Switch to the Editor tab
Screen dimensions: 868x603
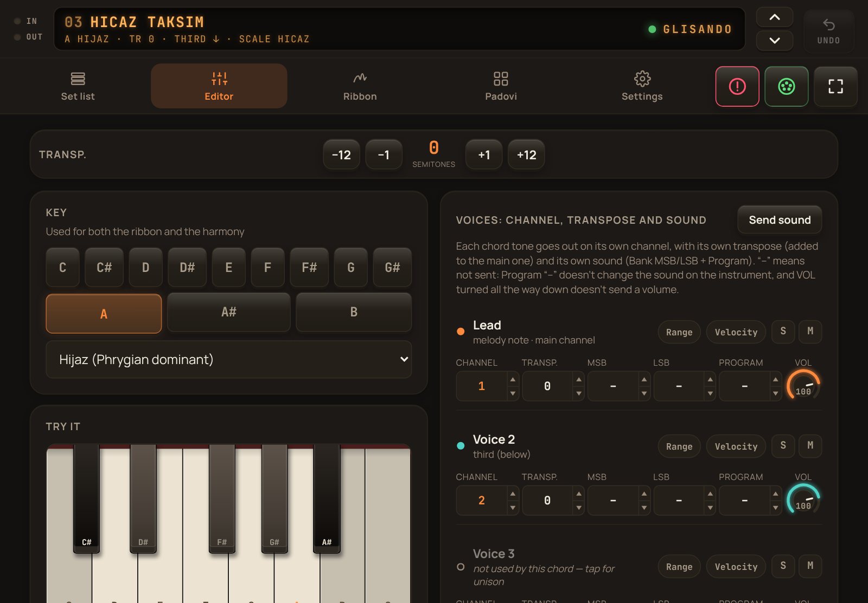[219, 86]
